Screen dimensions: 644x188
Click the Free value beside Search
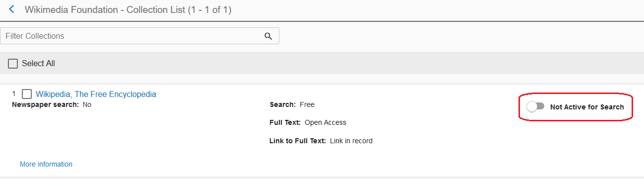tap(307, 104)
